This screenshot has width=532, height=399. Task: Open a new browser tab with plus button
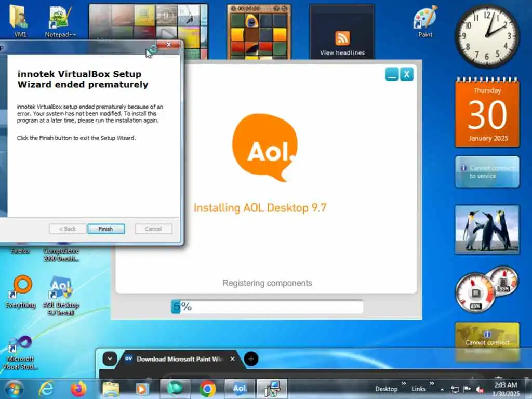point(251,358)
